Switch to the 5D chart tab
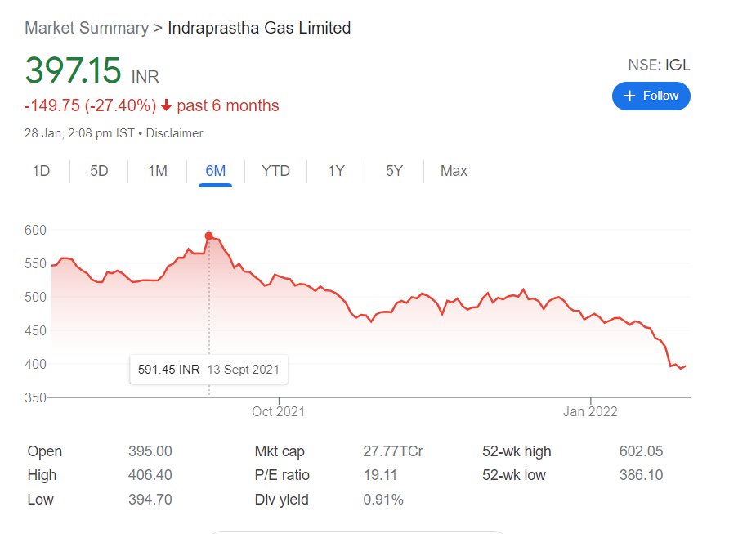The image size is (756, 534). click(99, 171)
